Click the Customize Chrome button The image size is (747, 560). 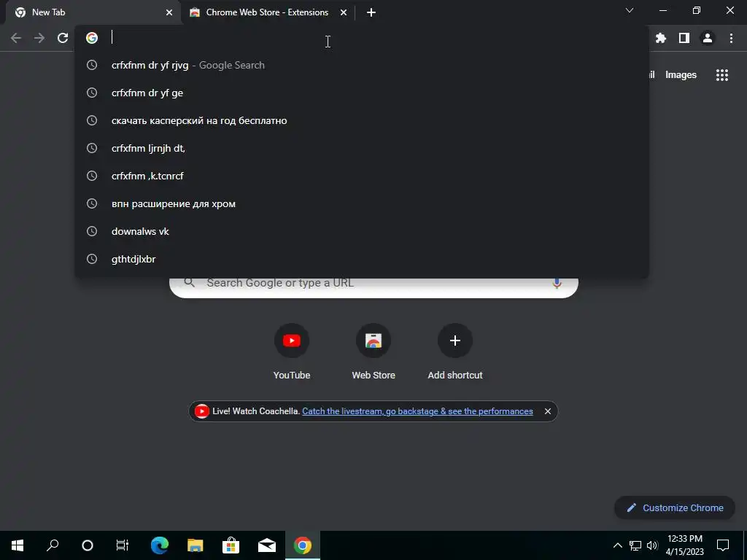[675, 507]
